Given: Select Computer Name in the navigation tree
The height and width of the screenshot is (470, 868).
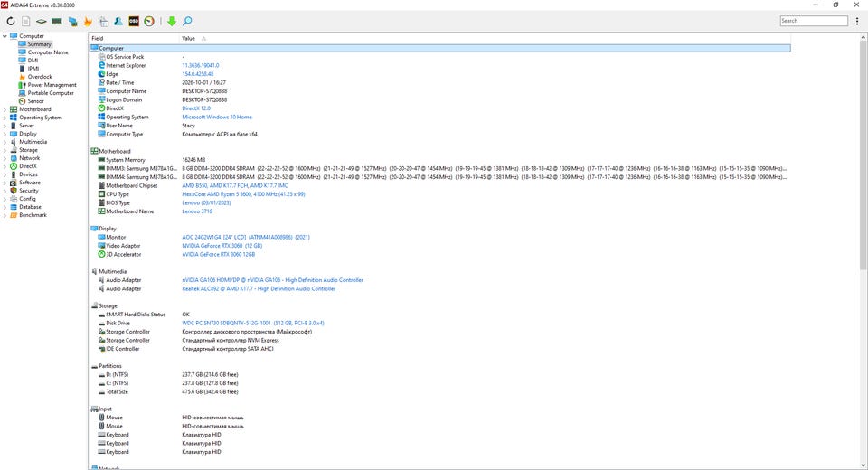Looking at the screenshot, I should (x=48, y=52).
